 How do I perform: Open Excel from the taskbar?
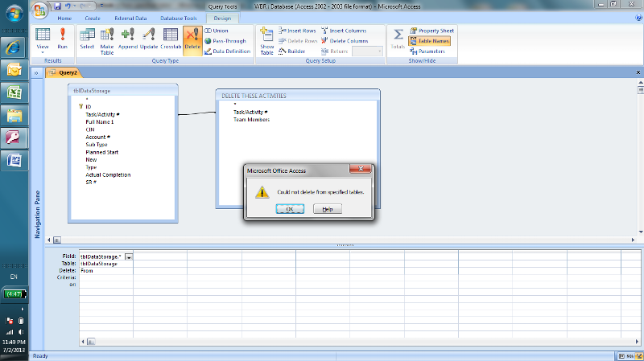pyautogui.click(x=14, y=92)
